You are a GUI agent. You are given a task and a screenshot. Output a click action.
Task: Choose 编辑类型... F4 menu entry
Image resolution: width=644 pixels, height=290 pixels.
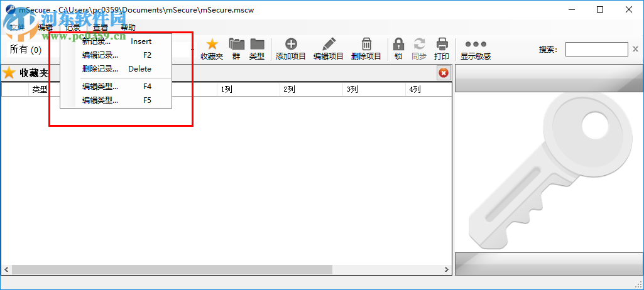116,87
